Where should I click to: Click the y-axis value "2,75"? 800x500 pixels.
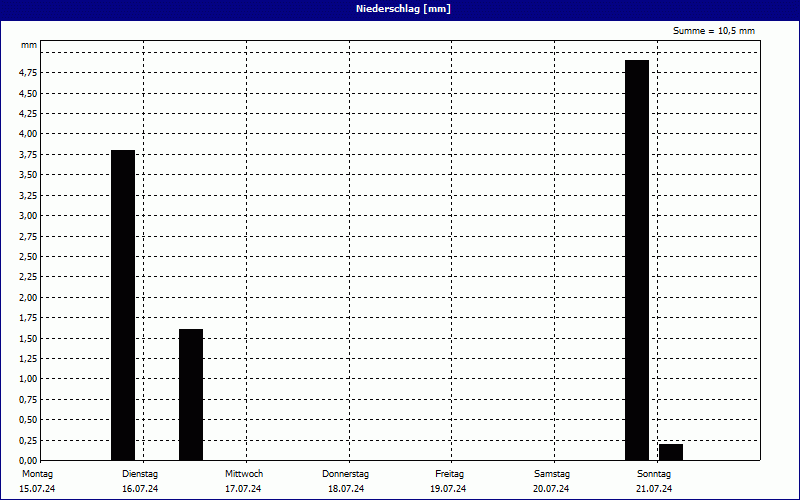(x=28, y=236)
